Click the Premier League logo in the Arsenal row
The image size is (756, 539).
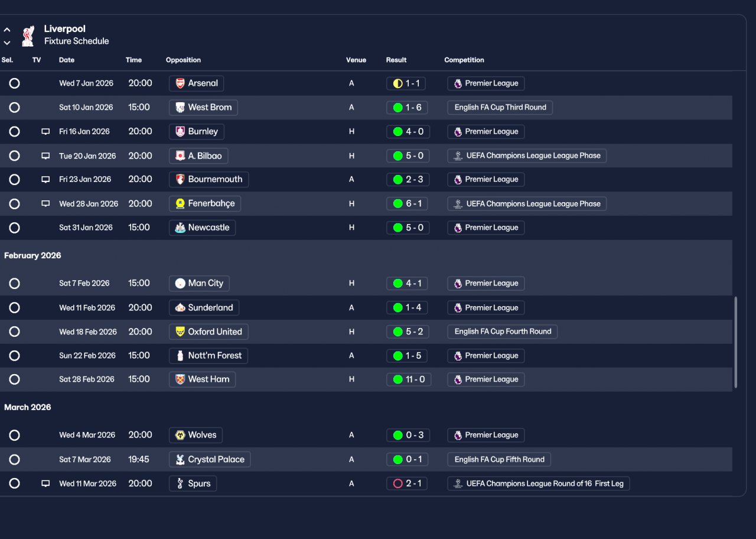(x=458, y=83)
